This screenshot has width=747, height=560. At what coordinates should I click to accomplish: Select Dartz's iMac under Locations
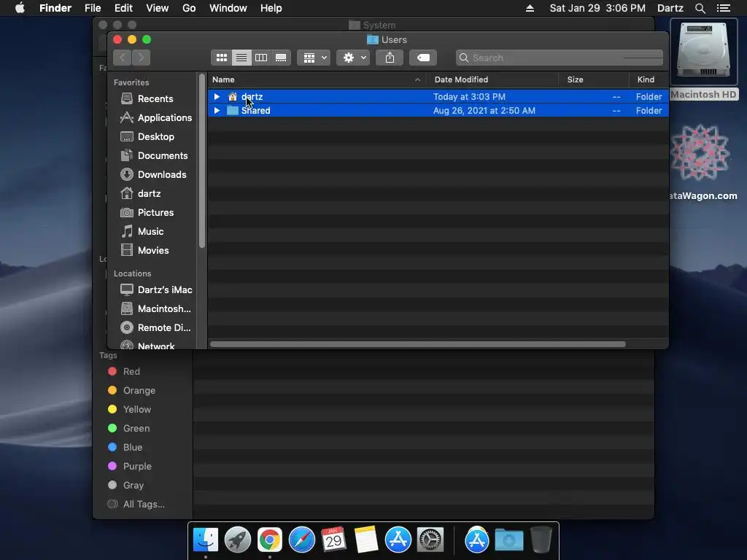(155, 289)
